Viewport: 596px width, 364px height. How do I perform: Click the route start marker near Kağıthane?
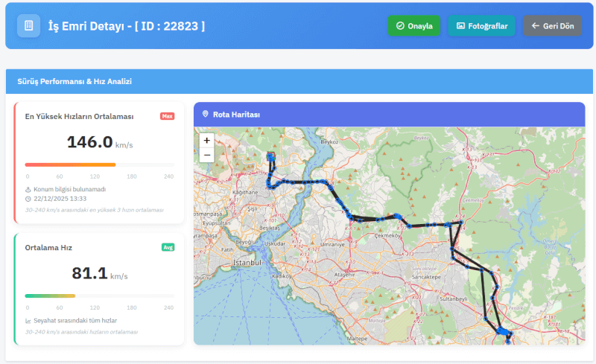pos(271,156)
